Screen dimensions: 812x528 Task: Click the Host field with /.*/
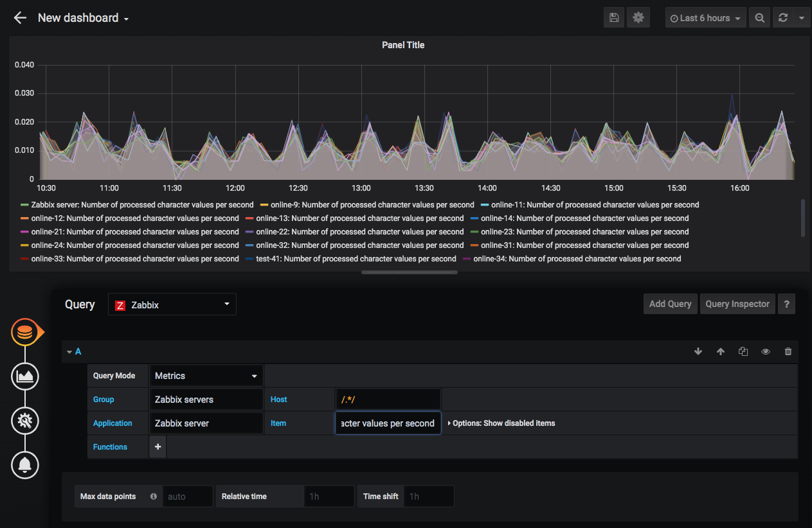388,400
